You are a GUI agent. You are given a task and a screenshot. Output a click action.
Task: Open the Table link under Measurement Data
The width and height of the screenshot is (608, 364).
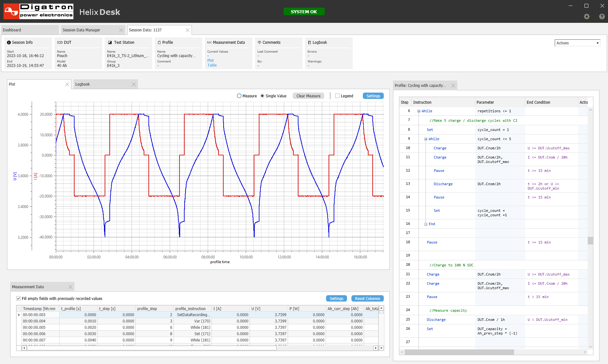(x=212, y=65)
